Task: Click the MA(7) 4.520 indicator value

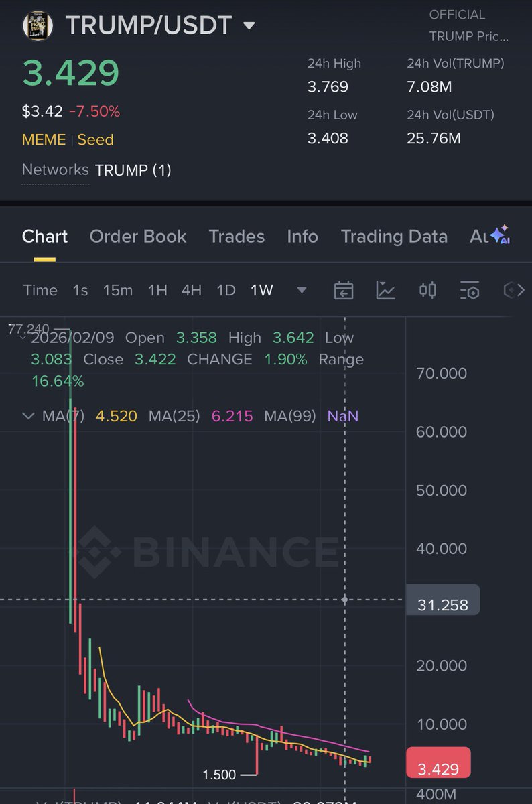Action: (x=117, y=416)
